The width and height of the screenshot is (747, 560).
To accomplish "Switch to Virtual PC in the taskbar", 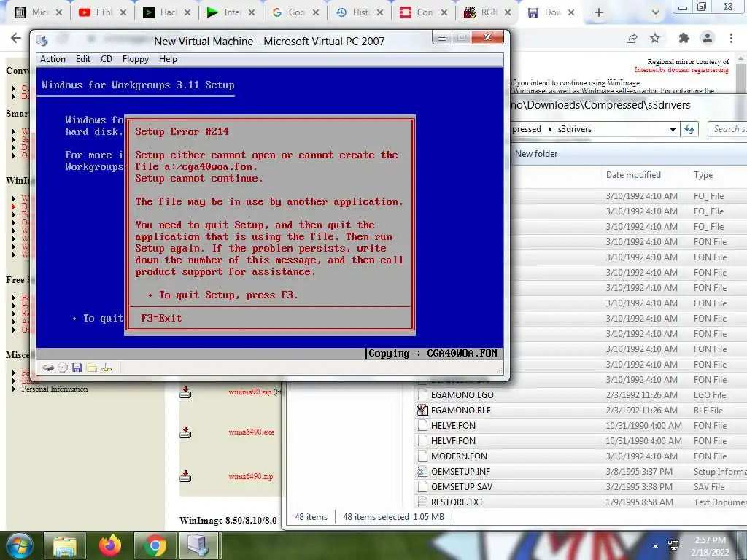I will click(x=198, y=545).
